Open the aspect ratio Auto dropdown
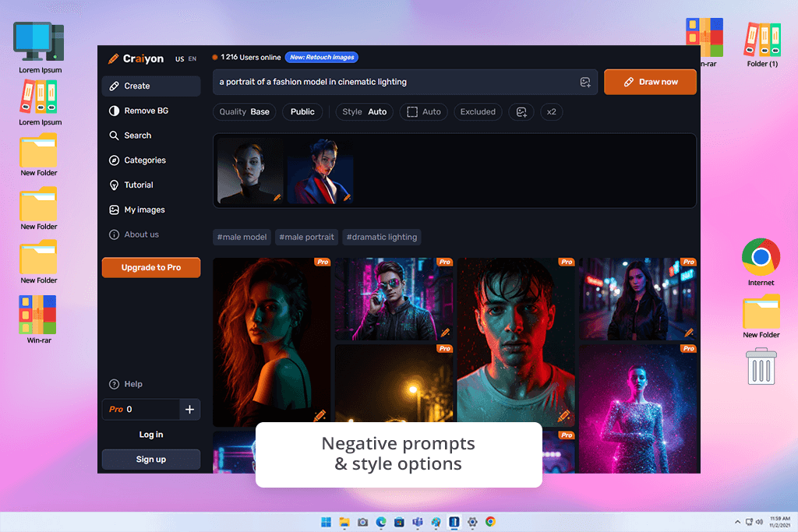798x532 pixels. click(x=423, y=112)
